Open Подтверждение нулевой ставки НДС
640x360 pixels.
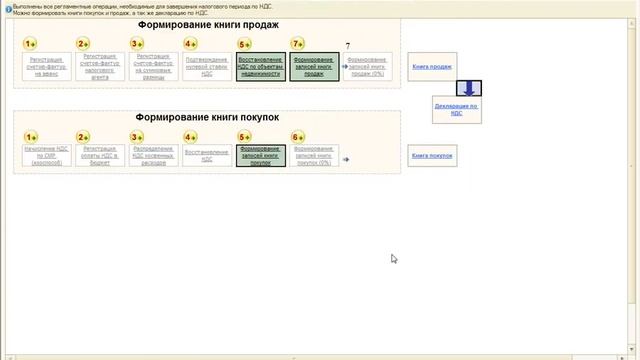pos(207,67)
